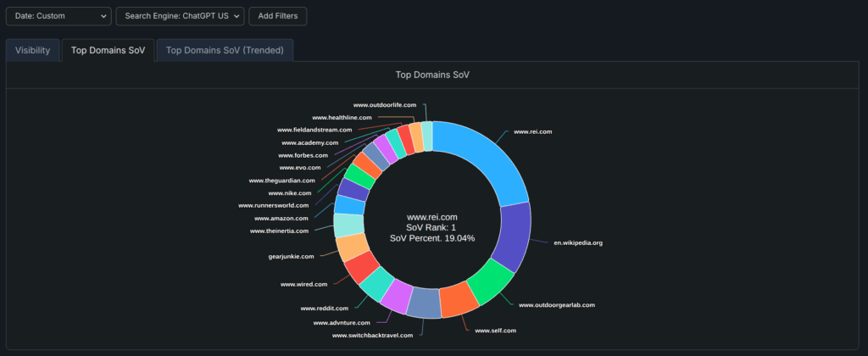This screenshot has width=868, height=356.
Task: Expand the Search Engine: ChatGPT US dropdown
Action: click(179, 16)
